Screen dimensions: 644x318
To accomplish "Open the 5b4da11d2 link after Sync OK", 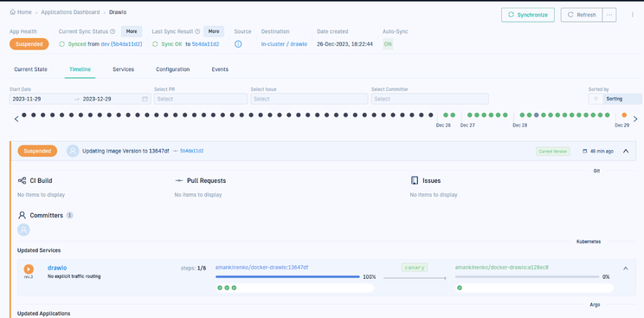I will pyautogui.click(x=205, y=44).
